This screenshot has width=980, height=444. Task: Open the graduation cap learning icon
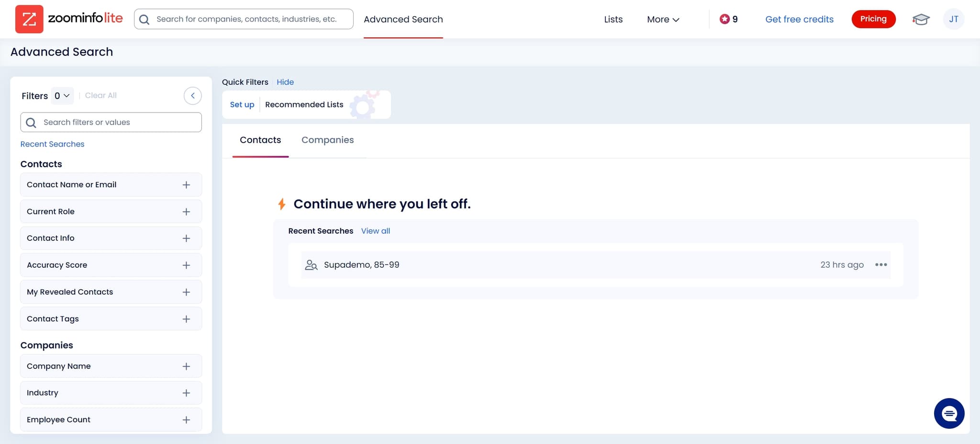(921, 19)
